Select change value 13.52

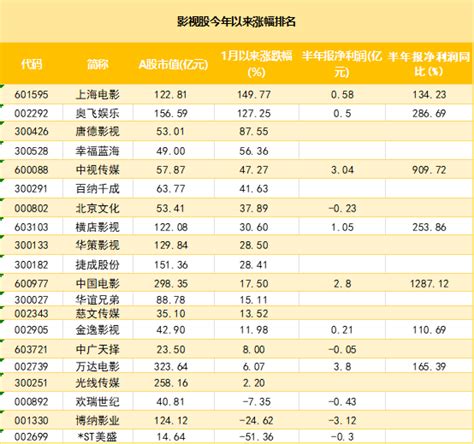[x=254, y=313]
